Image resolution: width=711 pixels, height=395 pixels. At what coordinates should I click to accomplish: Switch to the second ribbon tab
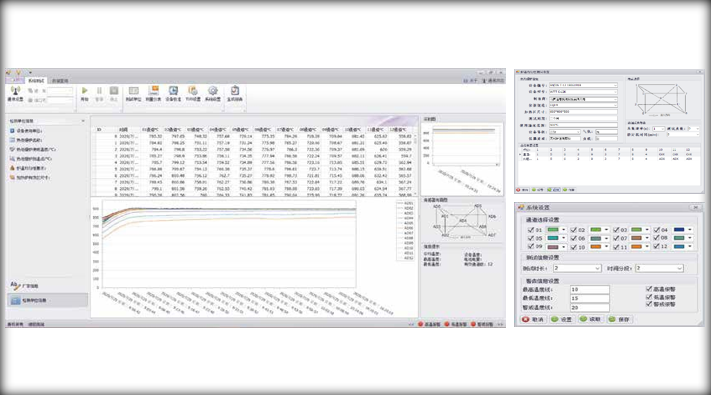59,80
